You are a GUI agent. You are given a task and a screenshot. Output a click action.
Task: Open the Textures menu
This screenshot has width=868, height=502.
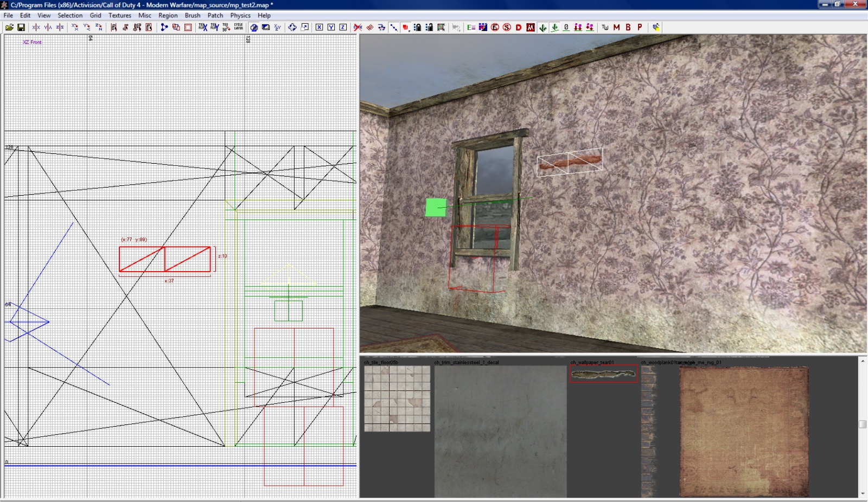[119, 15]
